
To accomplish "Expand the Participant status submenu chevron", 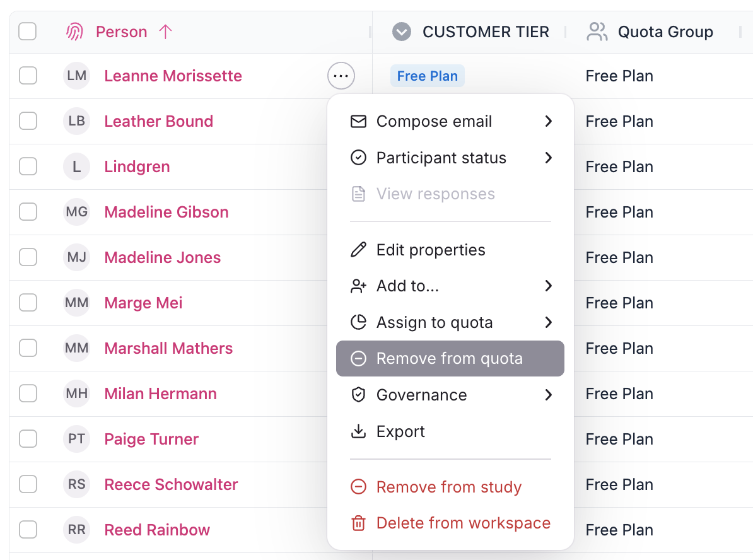I will pyautogui.click(x=548, y=158).
